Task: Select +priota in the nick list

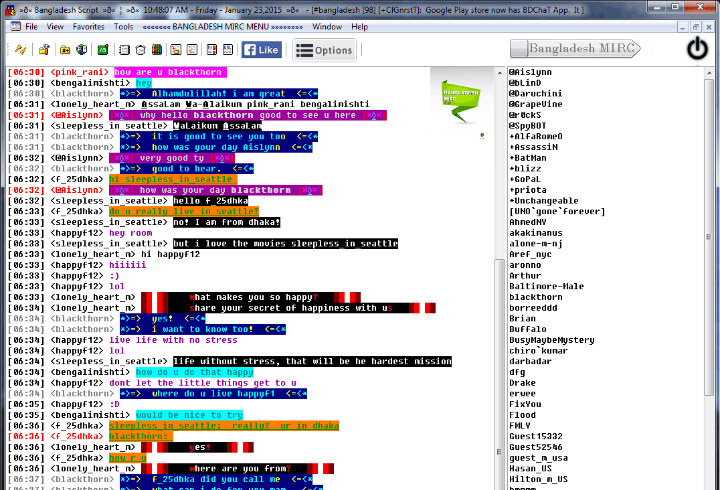Action: [528, 190]
